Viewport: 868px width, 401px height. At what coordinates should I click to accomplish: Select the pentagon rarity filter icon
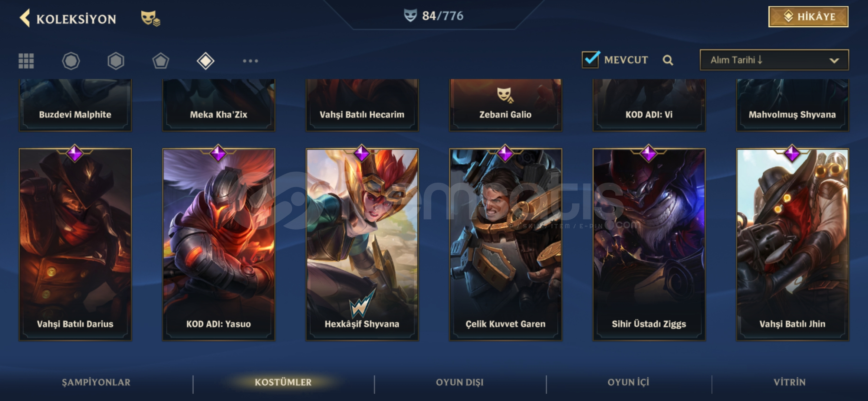[161, 61]
